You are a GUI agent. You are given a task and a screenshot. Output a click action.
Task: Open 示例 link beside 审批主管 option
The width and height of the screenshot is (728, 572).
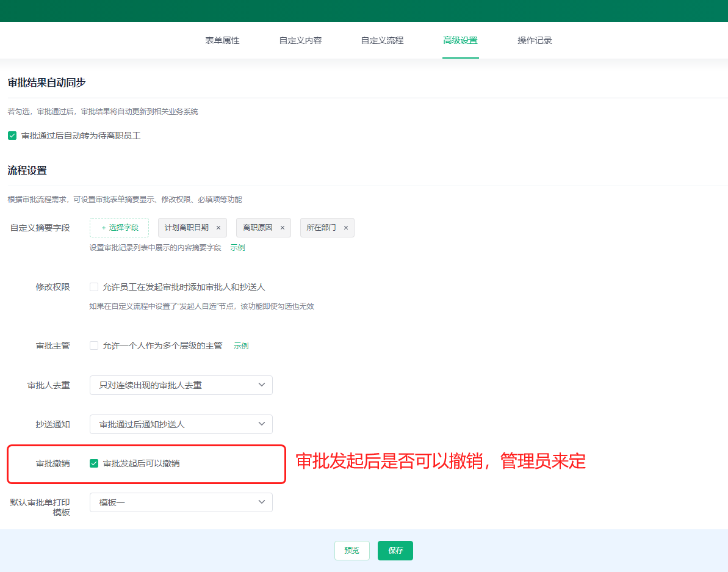[241, 346]
